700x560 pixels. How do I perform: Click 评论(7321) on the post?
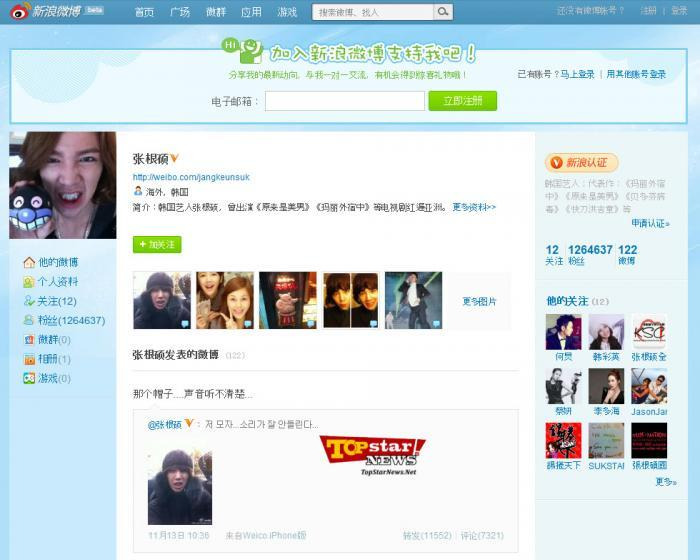click(482, 535)
